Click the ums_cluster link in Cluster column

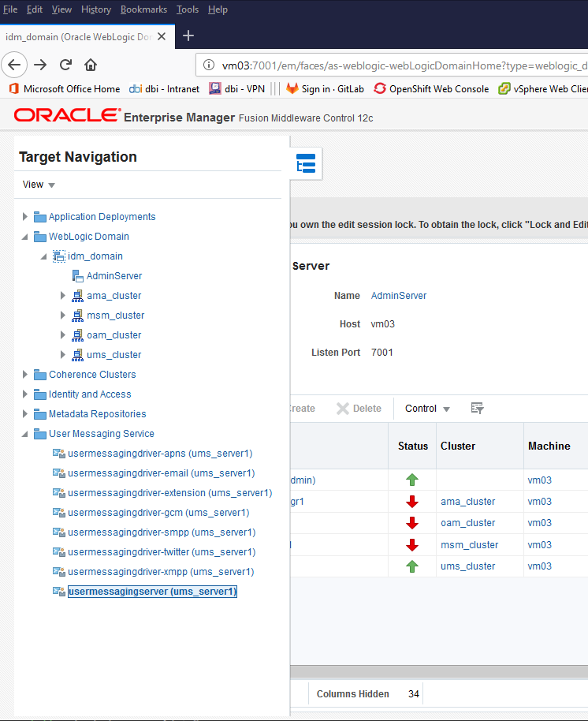point(467,566)
